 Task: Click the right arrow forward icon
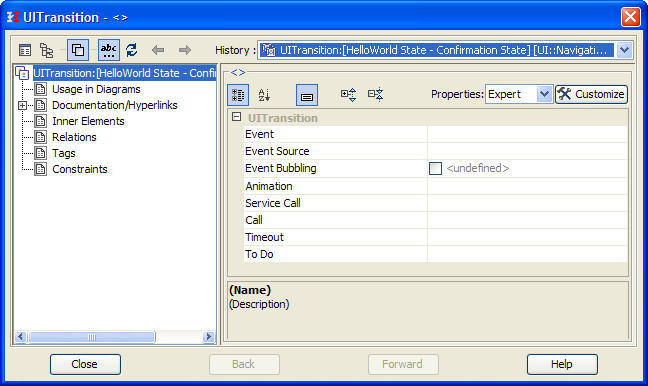click(x=185, y=50)
